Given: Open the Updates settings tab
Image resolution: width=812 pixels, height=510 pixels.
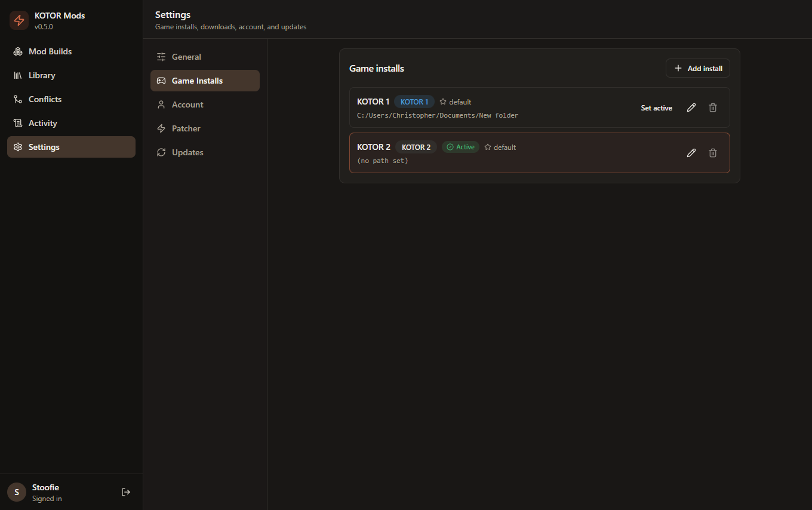Looking at the screenshot, I should point(205,152).
